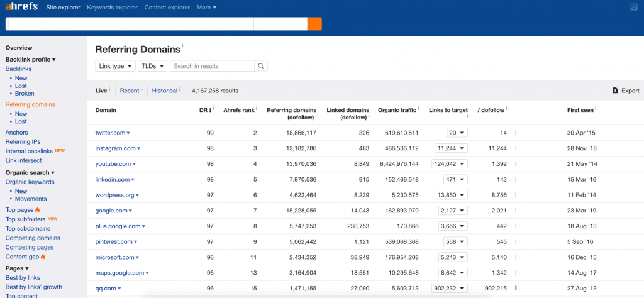Open Link intersect in the sidebar

(23, 160)
